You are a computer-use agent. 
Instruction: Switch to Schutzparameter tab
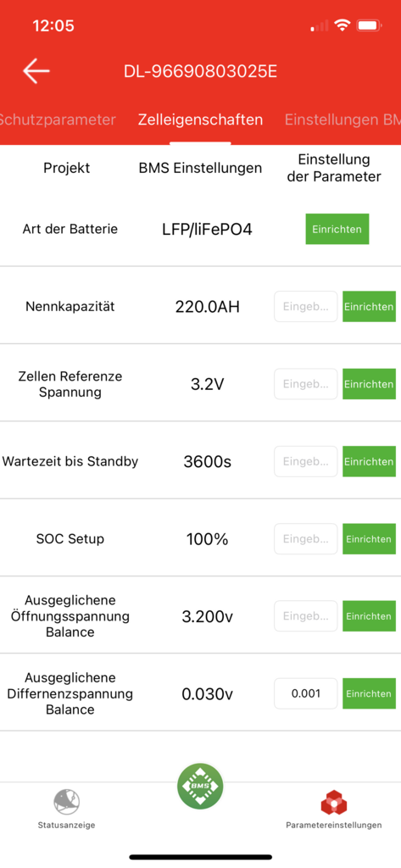pos(58,120)
